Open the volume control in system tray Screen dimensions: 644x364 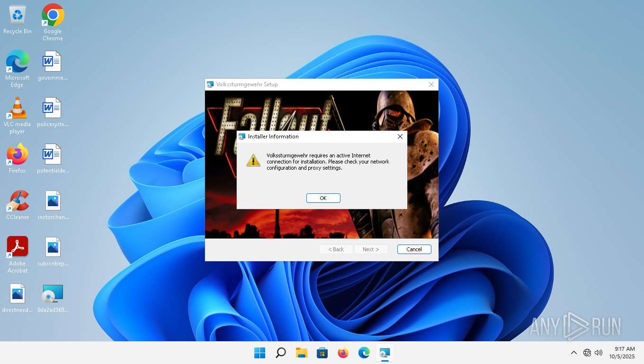599,353
